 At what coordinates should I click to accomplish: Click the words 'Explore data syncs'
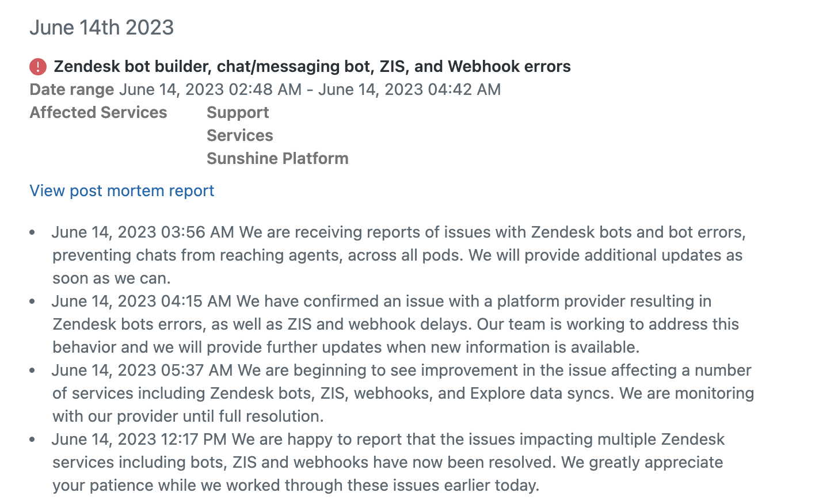542,394
